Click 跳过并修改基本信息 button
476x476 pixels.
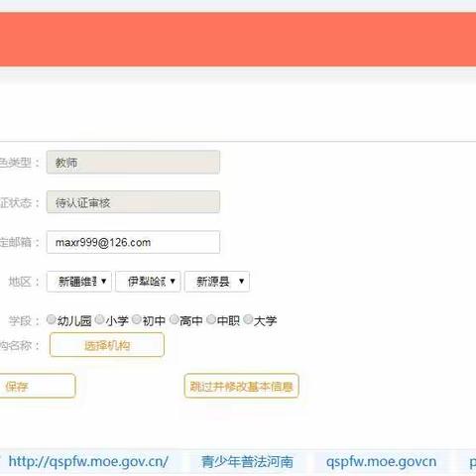click(242, 386)
